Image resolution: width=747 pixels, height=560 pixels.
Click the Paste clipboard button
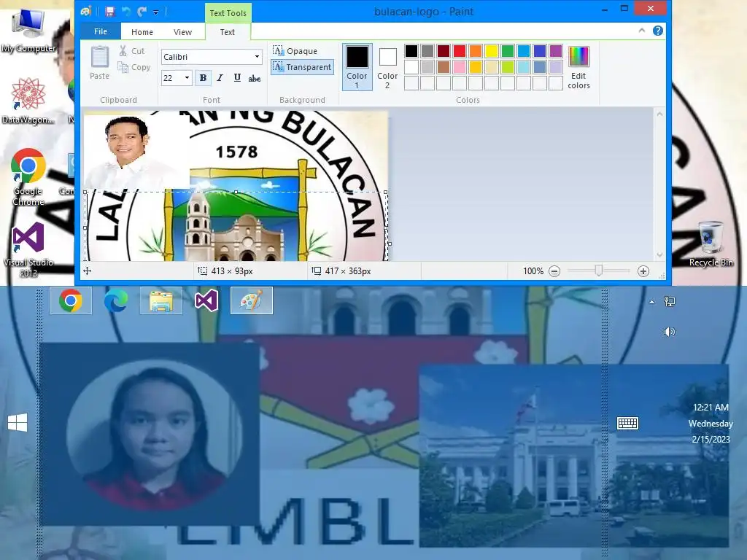(99, 63)
